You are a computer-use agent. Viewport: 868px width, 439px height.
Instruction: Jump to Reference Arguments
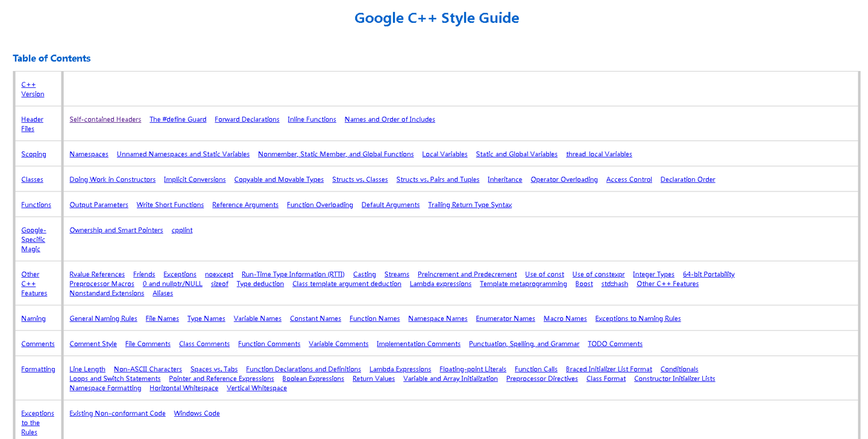[x=245, y=205]
